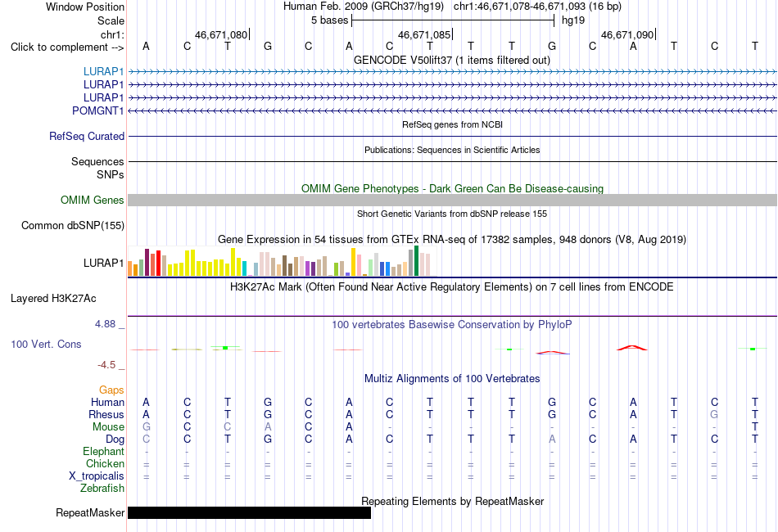Image resolution: width=778 pixels, height=532 pixels.
Task: Click the gray OMIM Genes bar
Action: pyautogui.click(x=452, y=200)
